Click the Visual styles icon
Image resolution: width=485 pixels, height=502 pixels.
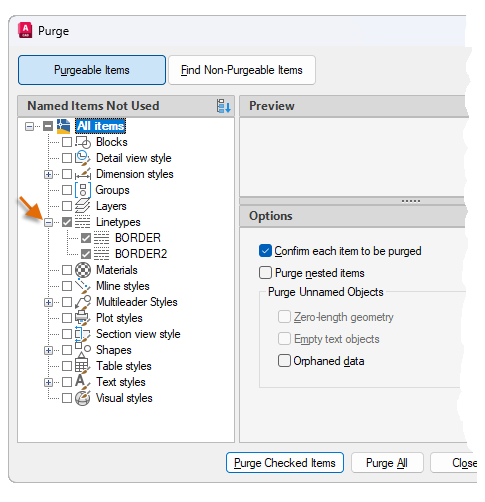83,398
